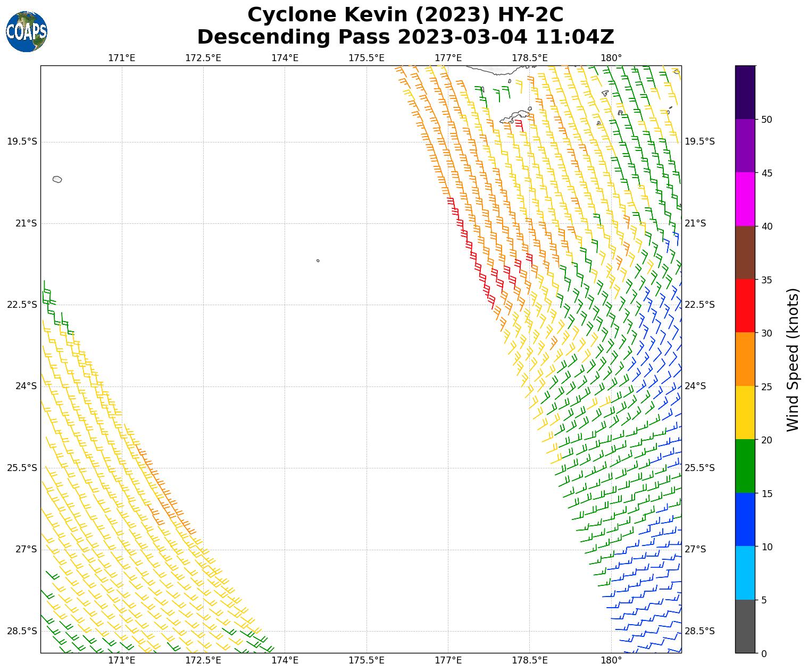The image size is (808, 672).
Task: Click the descending pass timestamp subtitle
Action: tap(405, 37)
